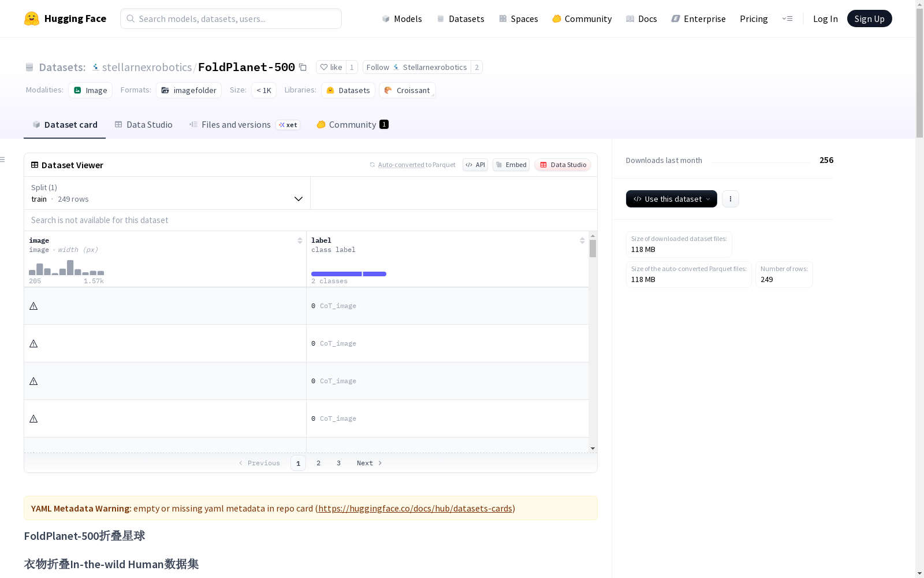Switch to the Dataset card tab
The height and width of the screenshot is (578, 924).
tap(65, 125)
